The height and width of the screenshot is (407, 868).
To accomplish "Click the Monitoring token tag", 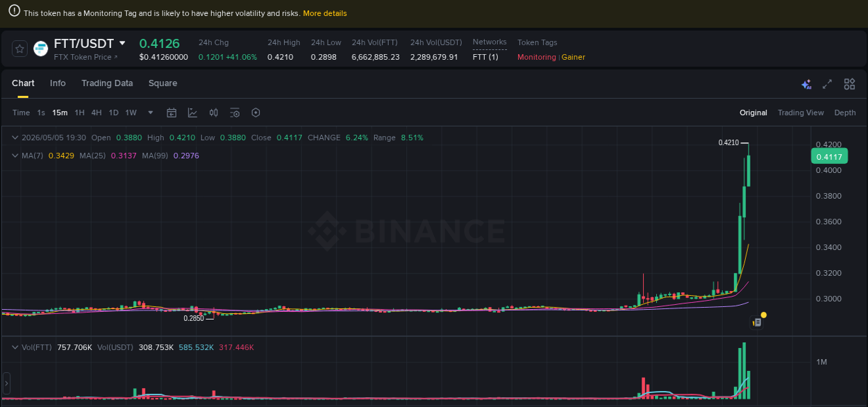I will (537, 57).
